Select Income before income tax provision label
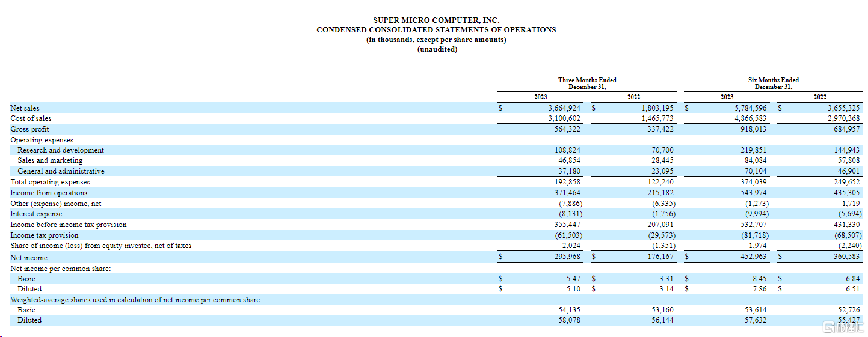 coord(69,225)
